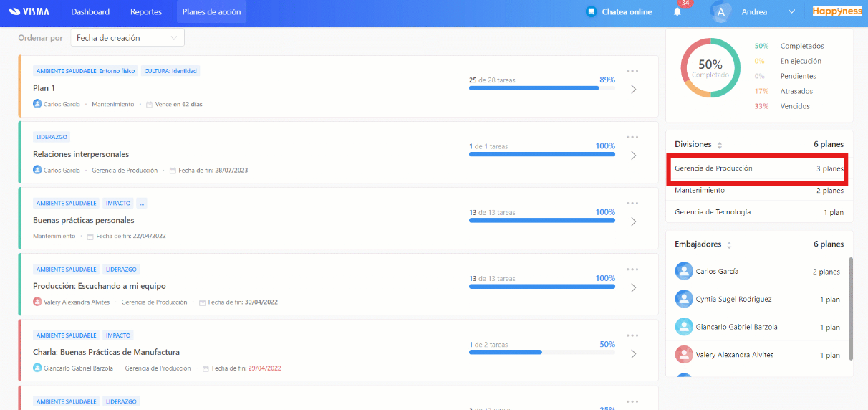The height and width of the screenshot is (410, 868).
Task: Click Giancarlo Gabriel Barzola avatar in Embajadores
Action: (x=684, y=327)
